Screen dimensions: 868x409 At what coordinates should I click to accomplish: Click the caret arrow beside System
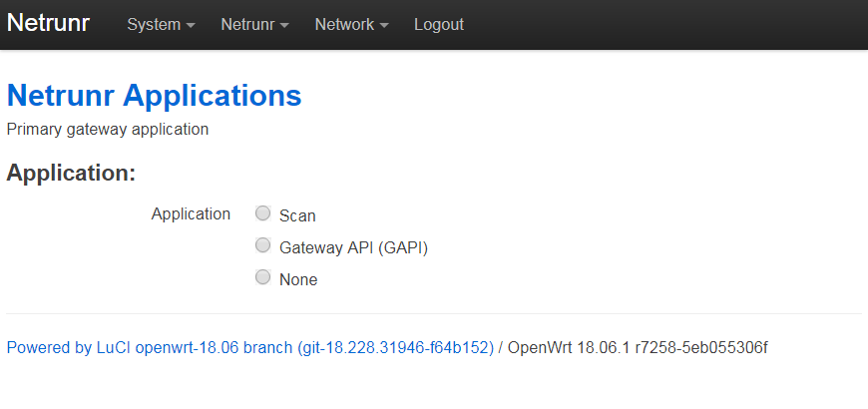pos(191,26)
